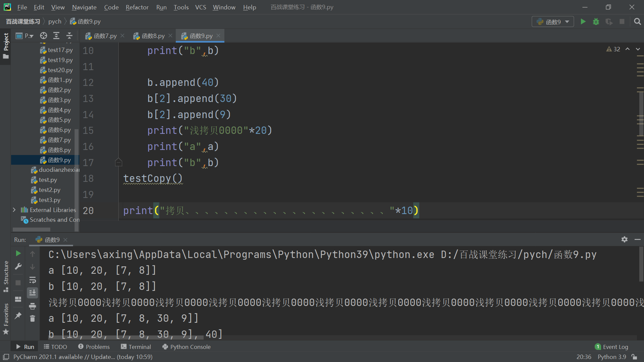Pin the Run tab with pin icon

pos(18,315)
